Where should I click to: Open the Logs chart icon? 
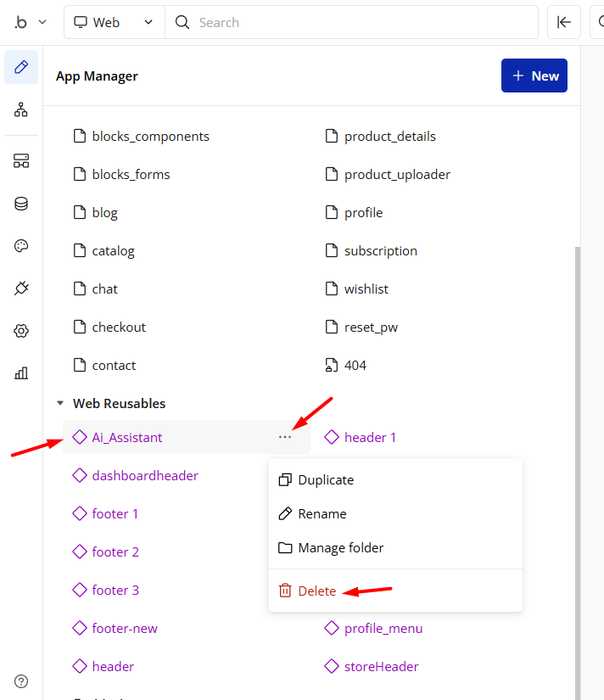(21, 373)
